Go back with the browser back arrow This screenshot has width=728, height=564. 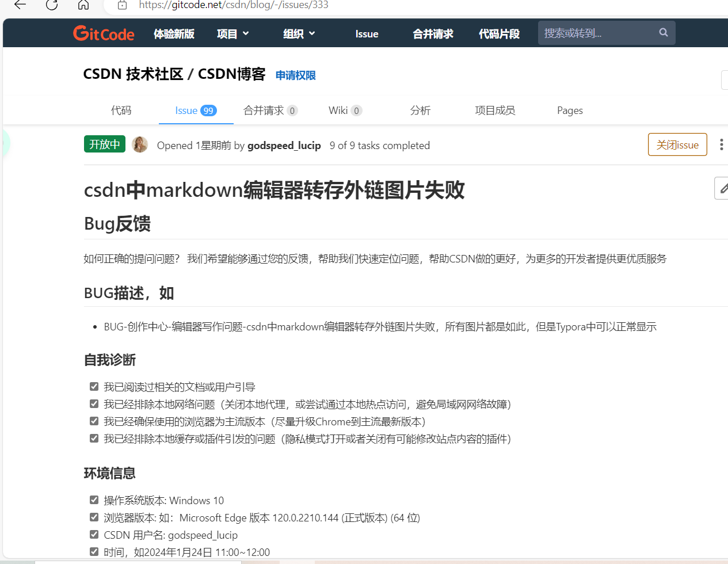(20, 5)
